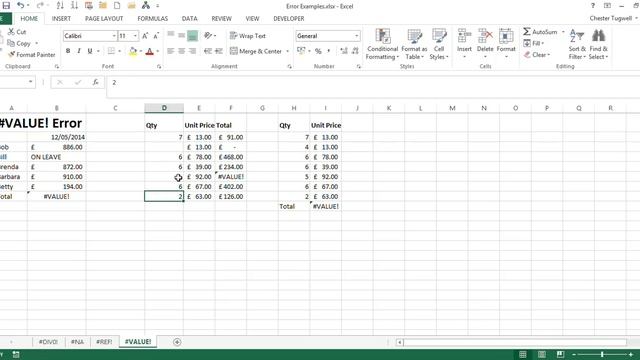Open the Calibri font name dropdown
The height and width of the screenshot is (360, 640).
114,36
